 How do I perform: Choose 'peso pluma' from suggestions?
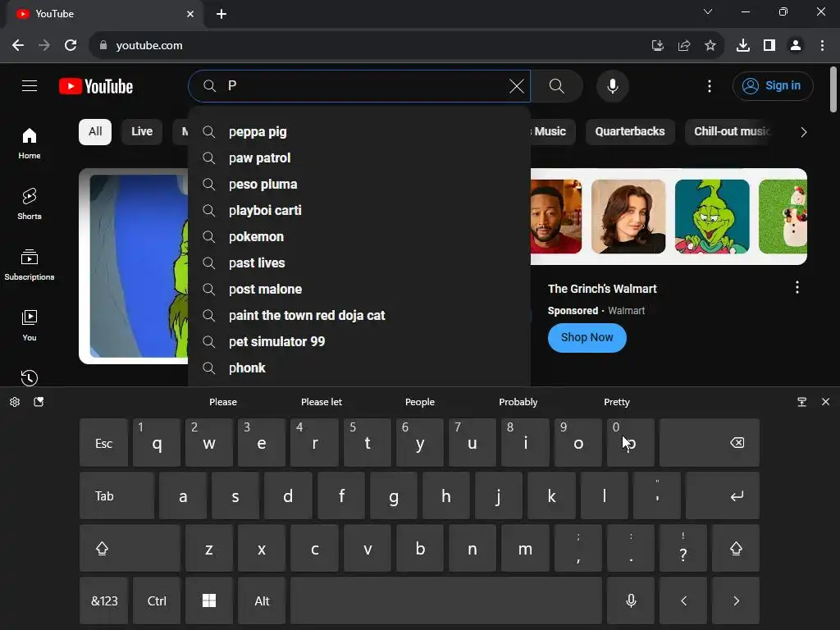(x=359, y=185)
